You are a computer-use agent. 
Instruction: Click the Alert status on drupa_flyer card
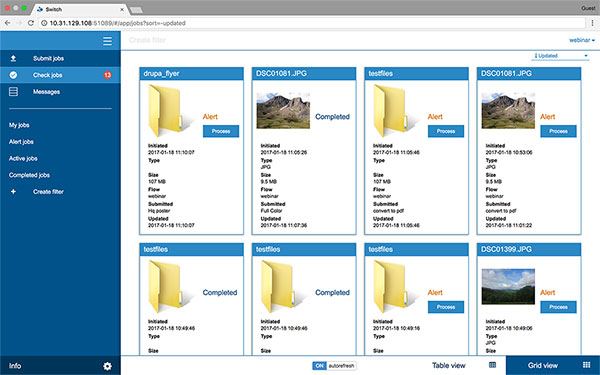pyautogui.click(x=210, y=117)
